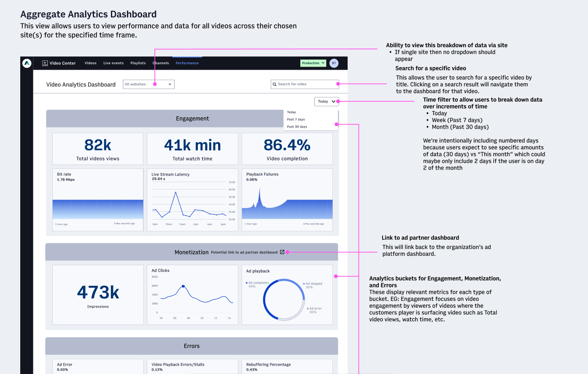This screenshot has height=374, width=588.
Task: Click the Live Stream Latency chart
Action: (x=192, y=200)
